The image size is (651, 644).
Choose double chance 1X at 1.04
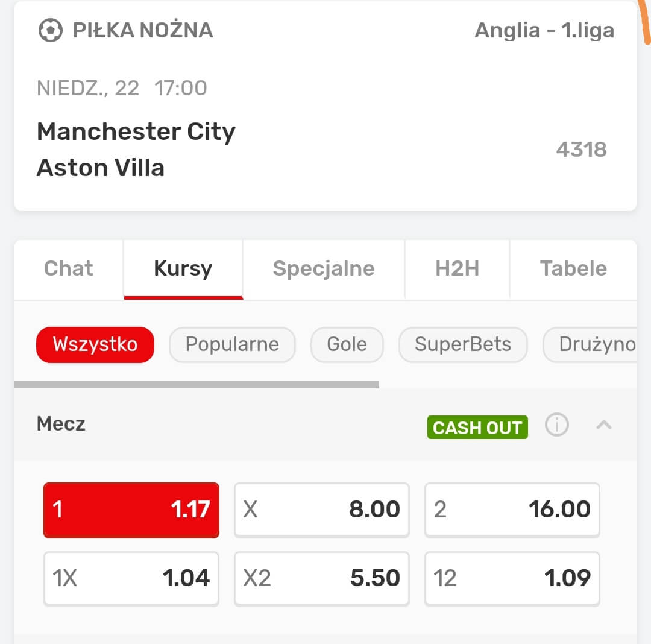[131, 578]
